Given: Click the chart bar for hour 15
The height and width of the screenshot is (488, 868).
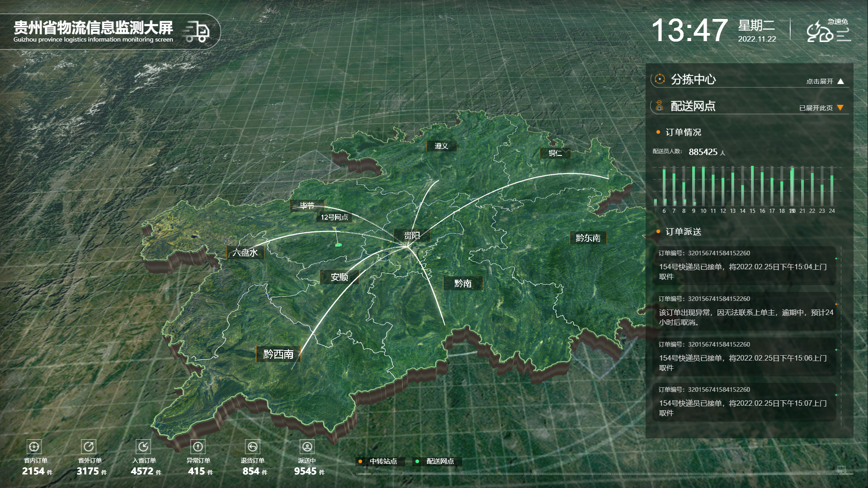Looking at the screenshot, I should click(x=752, y=186).
